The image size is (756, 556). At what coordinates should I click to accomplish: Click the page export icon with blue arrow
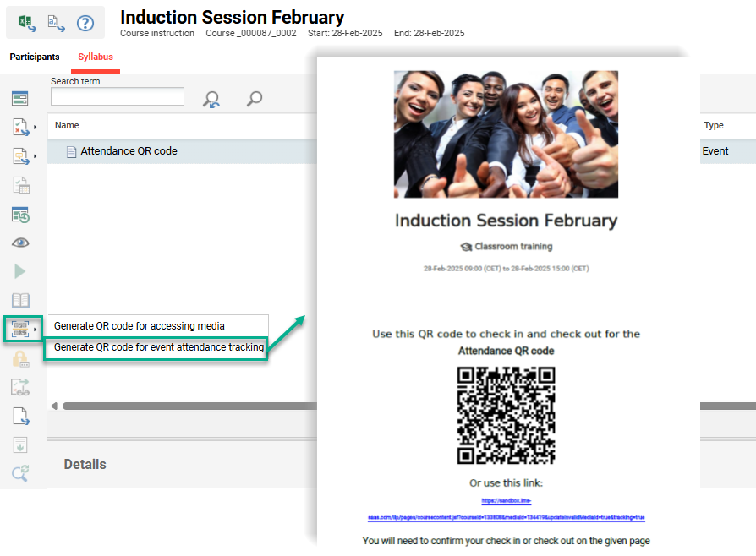point(21,417)
